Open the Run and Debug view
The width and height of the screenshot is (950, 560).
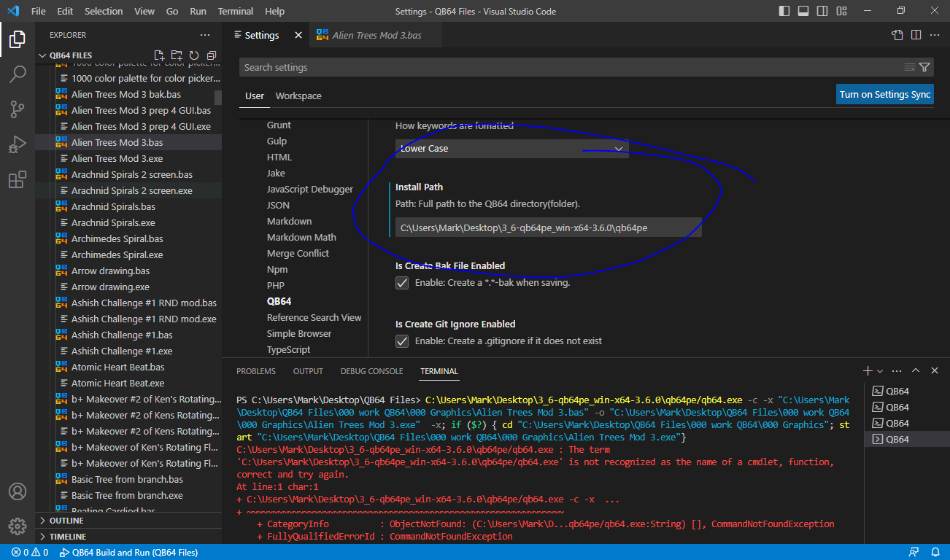click(18, 144)
